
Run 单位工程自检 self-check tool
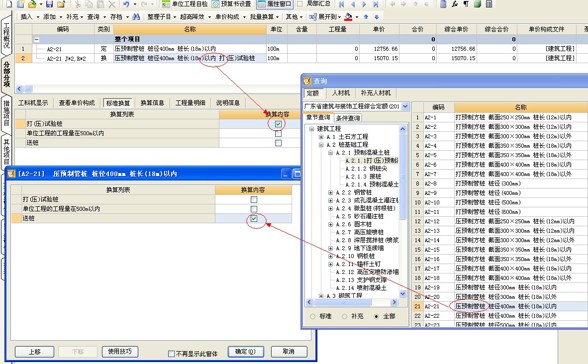coord(185,4)
